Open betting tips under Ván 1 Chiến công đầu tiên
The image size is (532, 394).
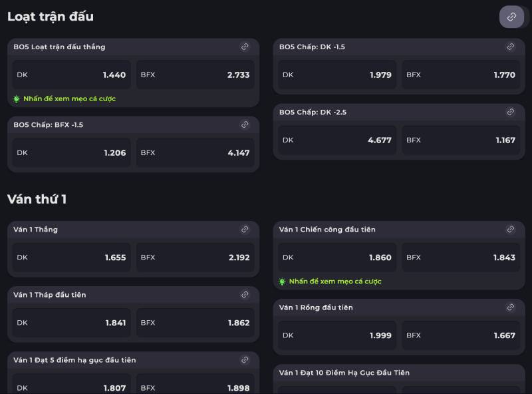(x=334, y=282)
